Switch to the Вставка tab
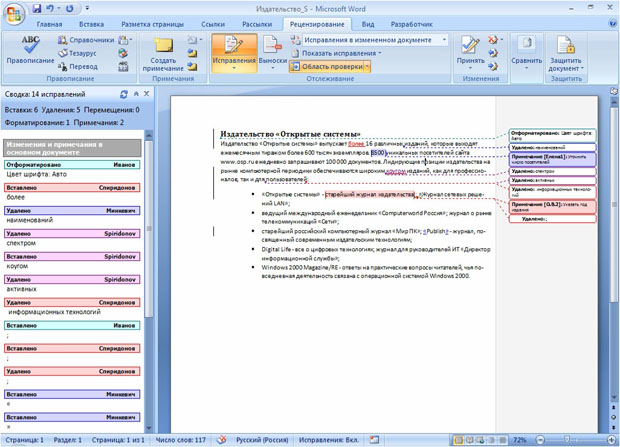This screenshot has height=447, width=620. point(91,24)
